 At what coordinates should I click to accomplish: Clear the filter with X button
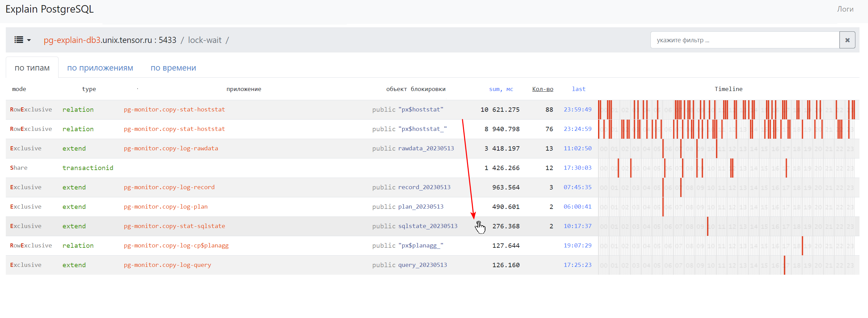[x=847, y=40]
